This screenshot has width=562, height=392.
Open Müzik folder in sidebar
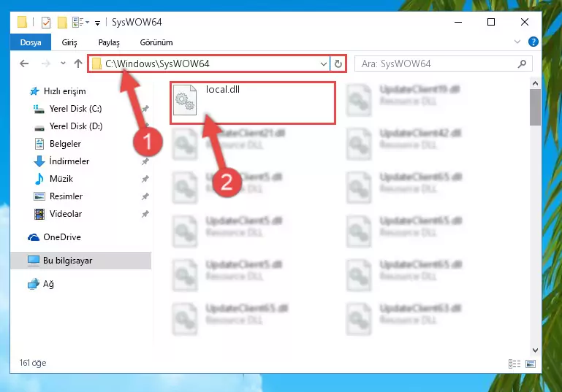[x=61, y=179]
